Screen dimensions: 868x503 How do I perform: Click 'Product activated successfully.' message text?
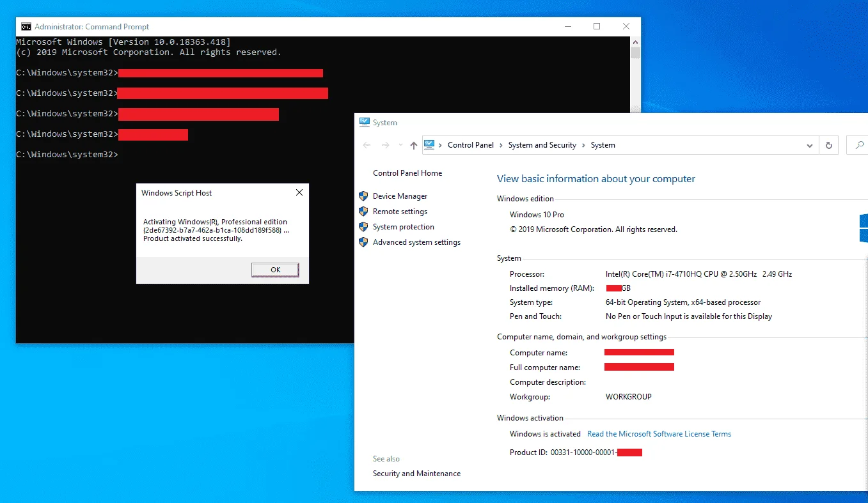click(193, 238)
